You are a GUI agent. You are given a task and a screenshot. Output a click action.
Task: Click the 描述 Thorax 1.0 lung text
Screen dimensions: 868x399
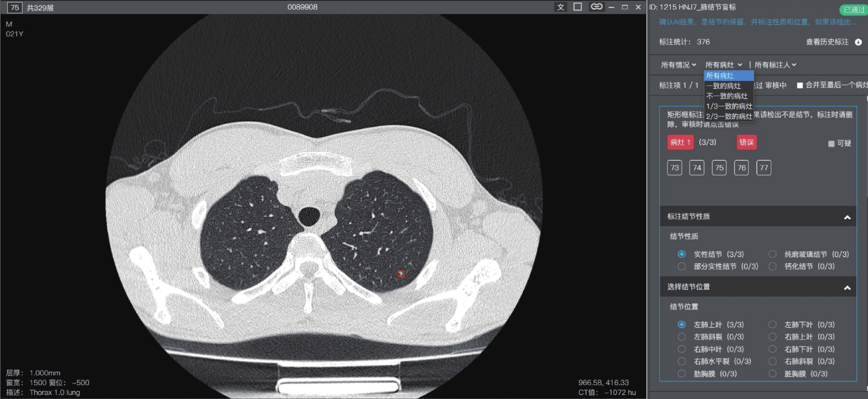[x=43, y=393]
